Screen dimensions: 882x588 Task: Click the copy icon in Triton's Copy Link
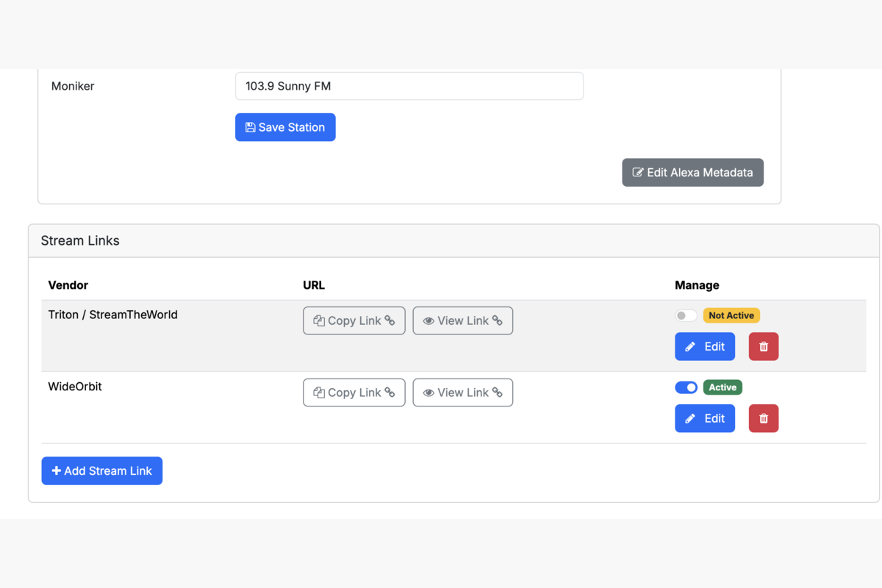[x=319, y=320]
